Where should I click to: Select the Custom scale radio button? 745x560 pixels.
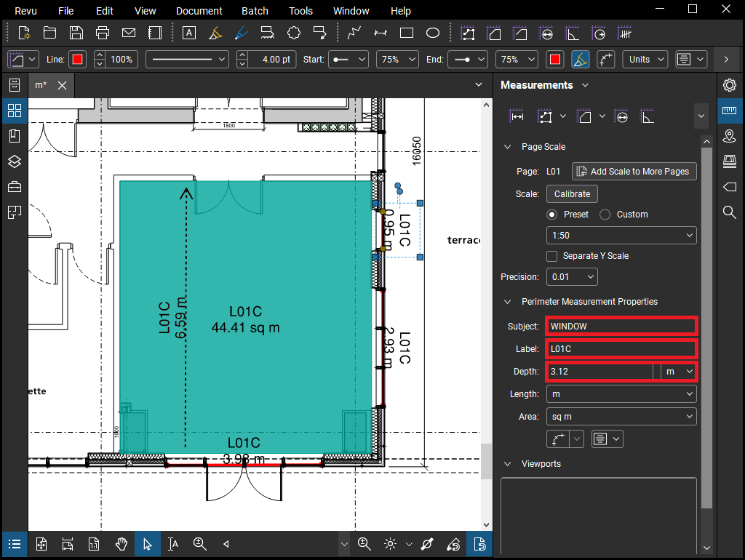[x=605, y=215]
